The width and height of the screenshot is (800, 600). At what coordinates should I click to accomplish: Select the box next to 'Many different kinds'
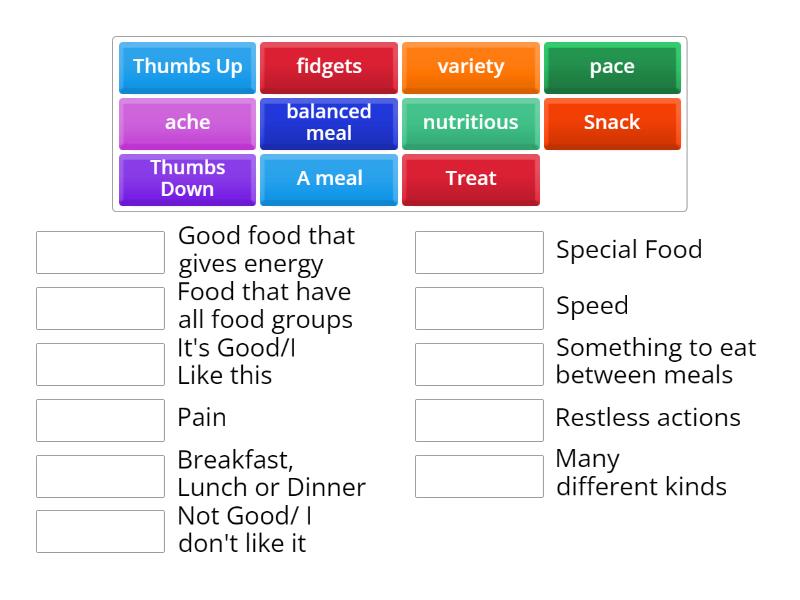tap(478, 474)
